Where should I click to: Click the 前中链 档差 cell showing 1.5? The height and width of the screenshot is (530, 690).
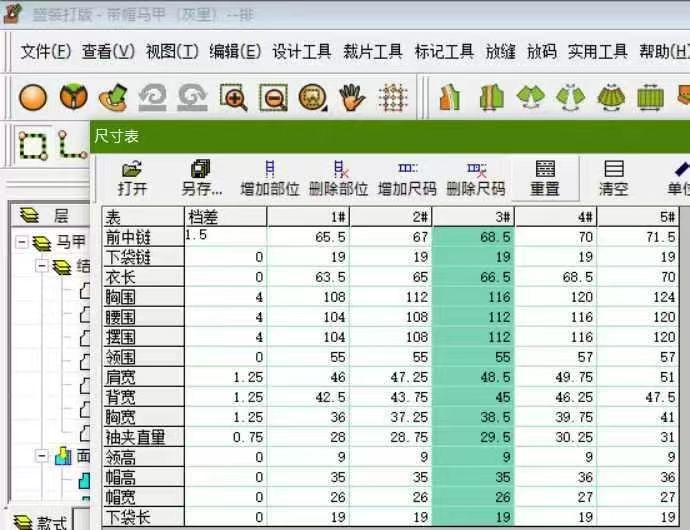click(x=225, y=237)
